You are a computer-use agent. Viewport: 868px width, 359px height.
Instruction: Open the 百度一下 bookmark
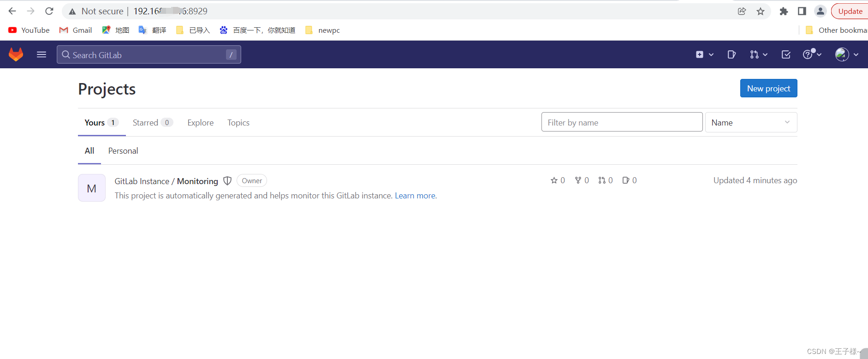click(257, 30)
